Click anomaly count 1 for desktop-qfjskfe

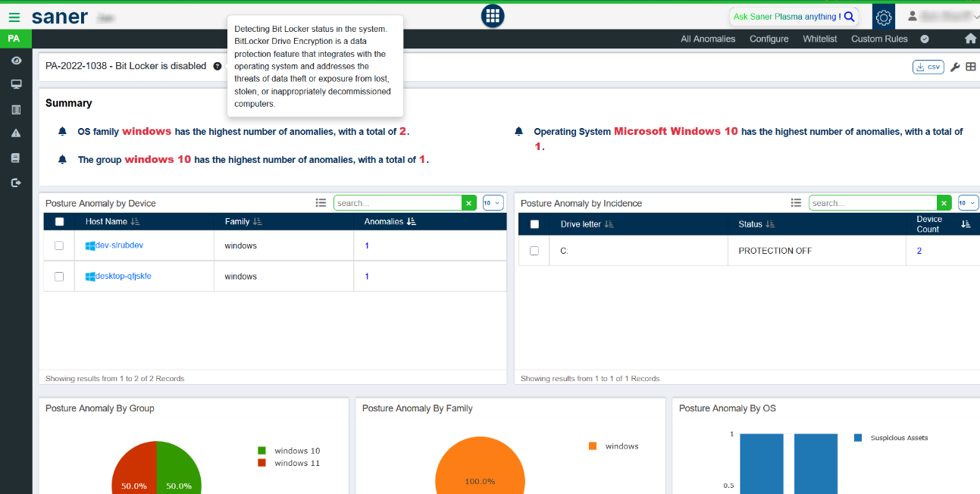click(367, 277)
